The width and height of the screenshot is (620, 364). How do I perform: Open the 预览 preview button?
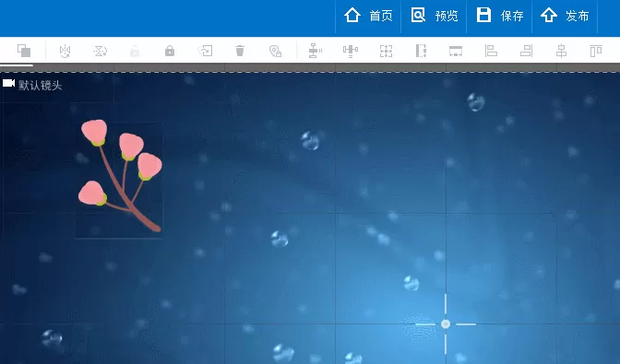click(434, 16)
